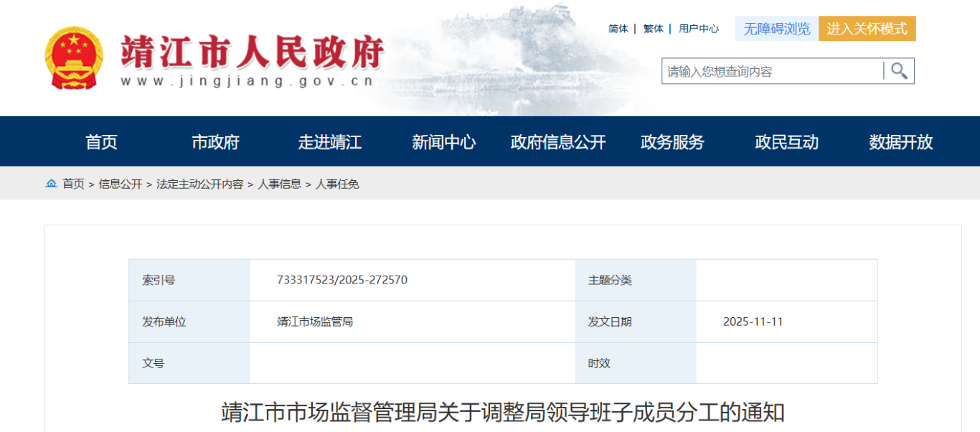Go to 首页 in navigation bar

coord(101,142)
